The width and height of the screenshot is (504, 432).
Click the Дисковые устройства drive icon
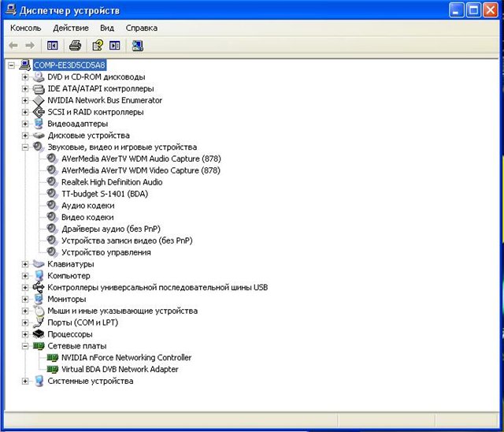click(x=39, y=136)
